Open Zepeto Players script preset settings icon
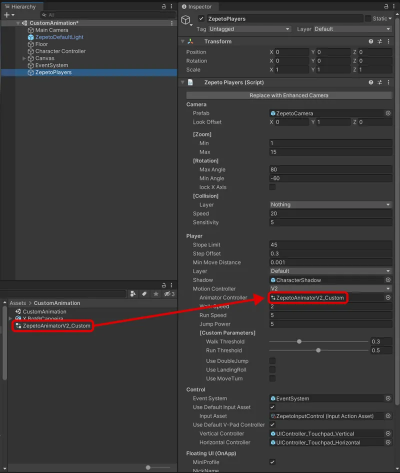 (380, 82)
